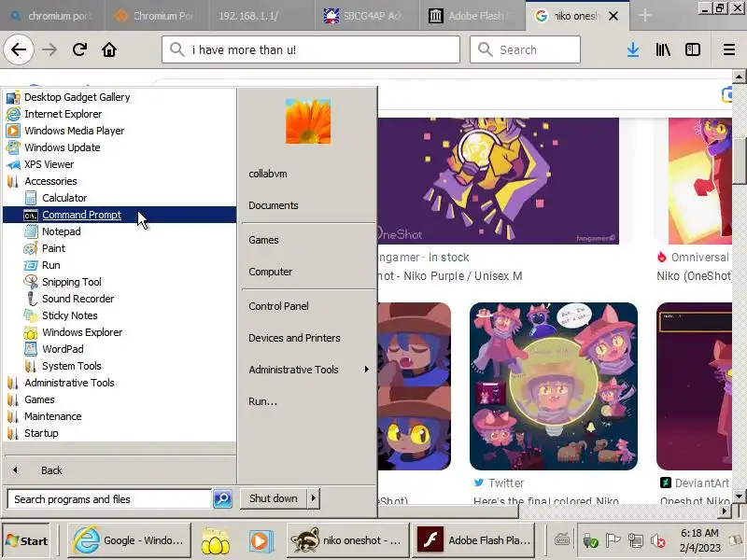Open Sound Recorder
Viewport: 747px width, 560px height.
(120, 299)
